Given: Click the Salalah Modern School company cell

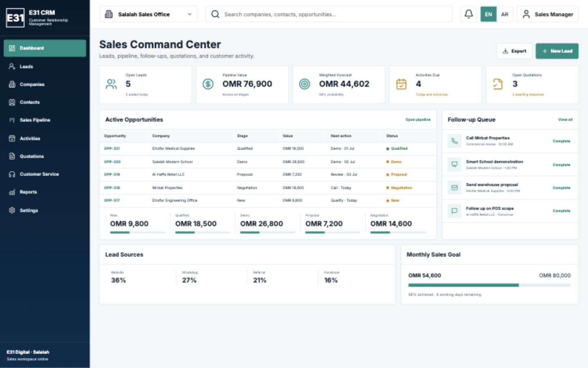Looking at the screenshot, I should 172,162.
